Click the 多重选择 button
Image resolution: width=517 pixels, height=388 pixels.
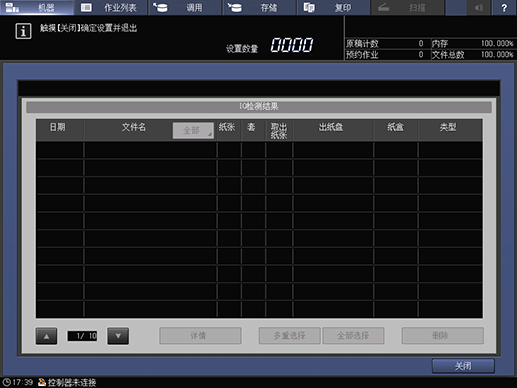point(289,336)
